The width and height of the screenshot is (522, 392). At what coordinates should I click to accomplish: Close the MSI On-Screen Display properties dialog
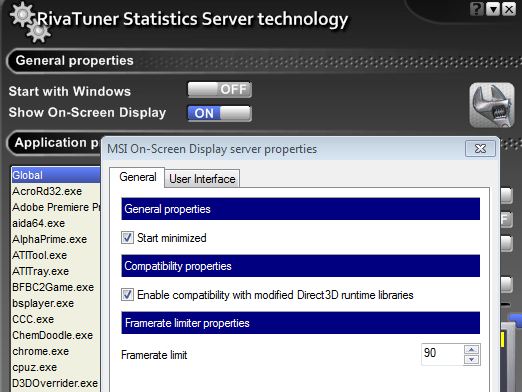click(x=480, y=149)
